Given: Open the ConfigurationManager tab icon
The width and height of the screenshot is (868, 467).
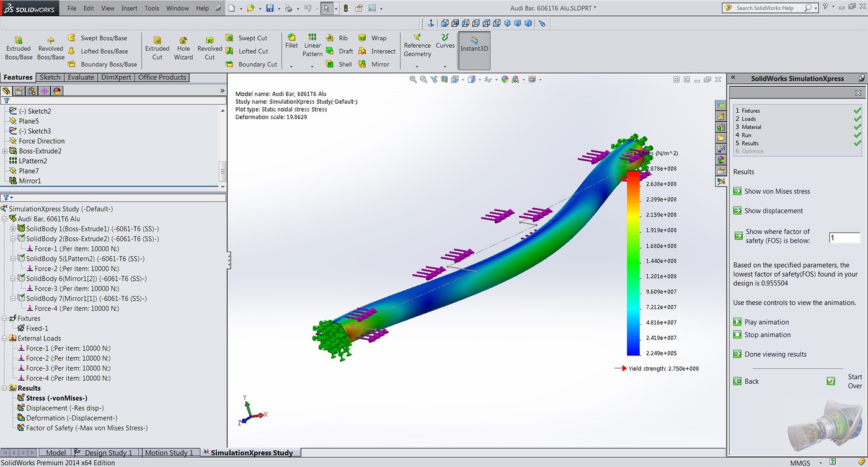Looking at the screenshot, I should click(x=32, y=91).
